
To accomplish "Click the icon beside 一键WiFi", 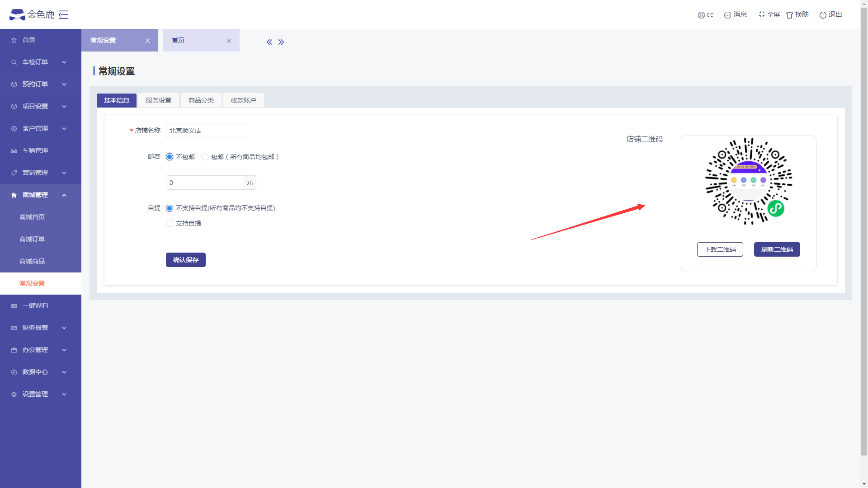I will 14,306.
